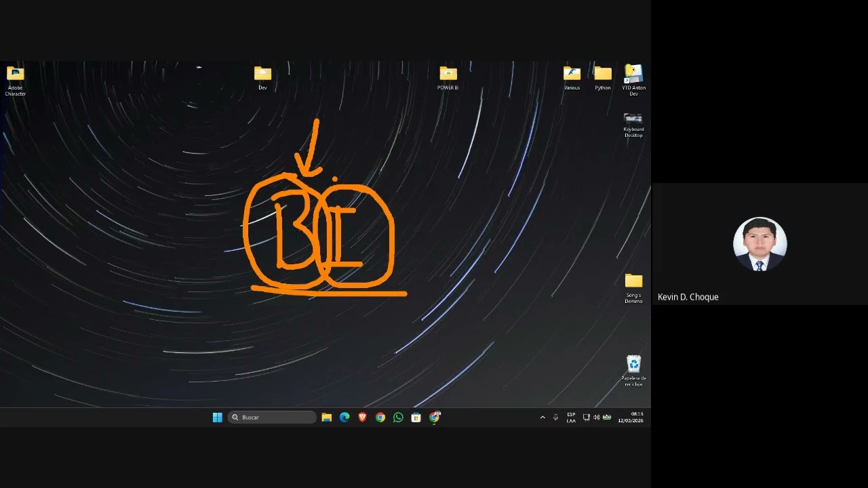The width and height of the screenshot is (868, 488).
Task: Select the POWER BI desktop folder
Action: [x=448, y=79]
